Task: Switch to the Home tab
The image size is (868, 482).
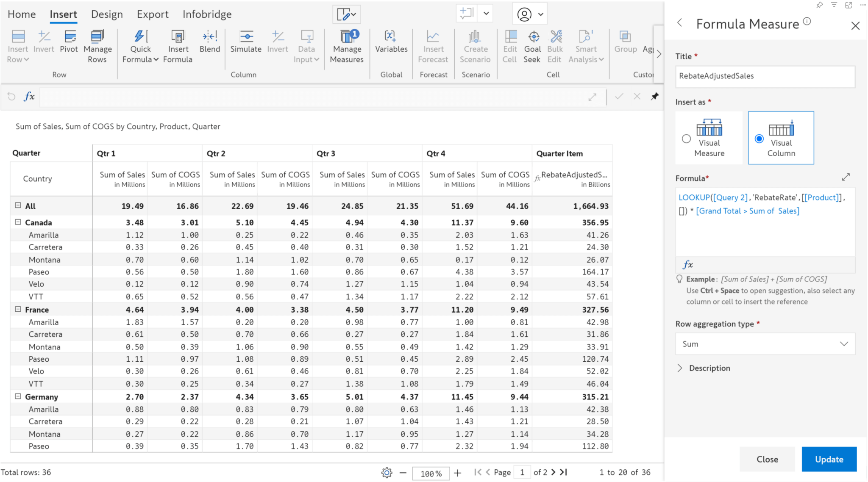Action: 22,14
